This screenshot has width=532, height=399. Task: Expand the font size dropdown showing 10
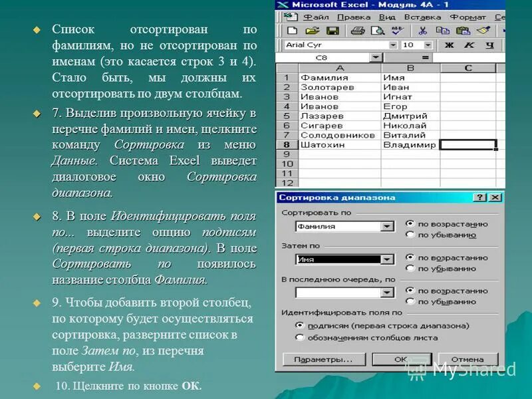pyautogui.click(x=426, y=44)
